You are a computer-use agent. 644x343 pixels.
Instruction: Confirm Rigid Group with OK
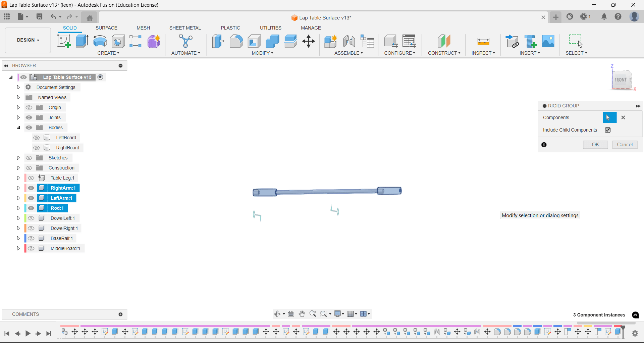[595, 145]
